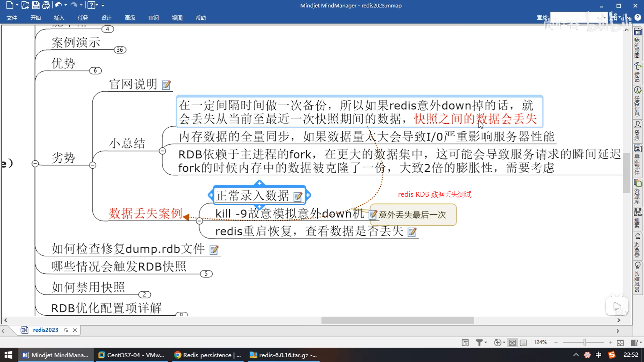Expand 哪些情况会触发RDB快照 counter 5
Screen dimensions: 644x362
click(206, 274)
